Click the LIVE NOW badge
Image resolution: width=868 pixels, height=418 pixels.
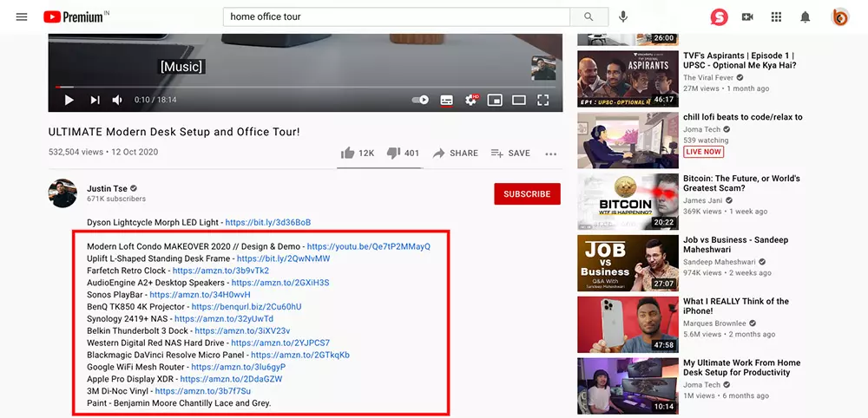coord(704,152)
